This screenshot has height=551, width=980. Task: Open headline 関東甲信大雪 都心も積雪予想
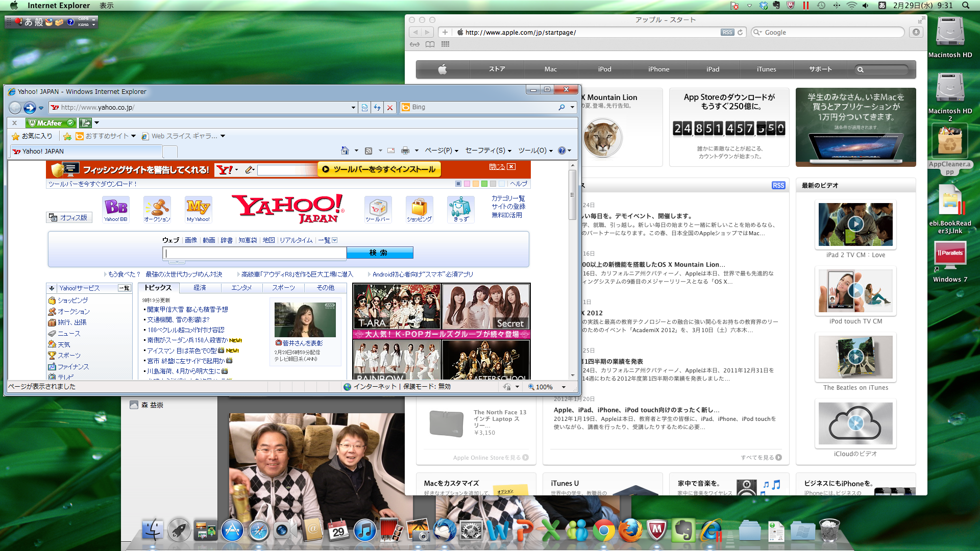coord(187,310)
